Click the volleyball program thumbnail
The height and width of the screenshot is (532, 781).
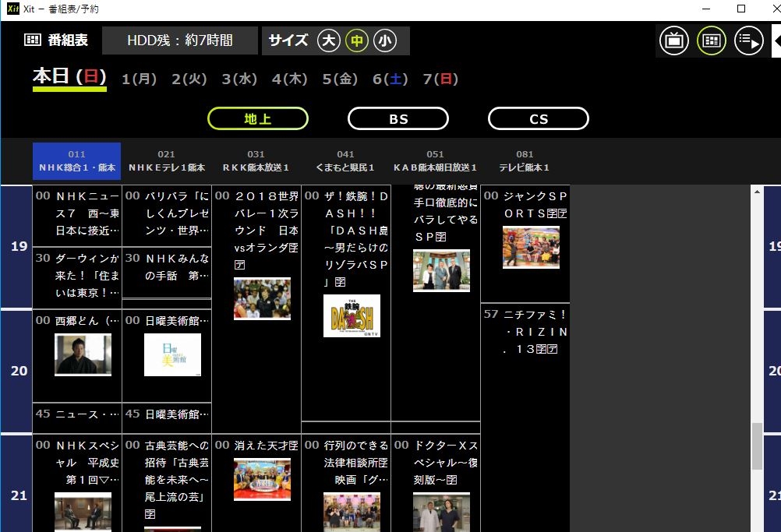point(262,298)
